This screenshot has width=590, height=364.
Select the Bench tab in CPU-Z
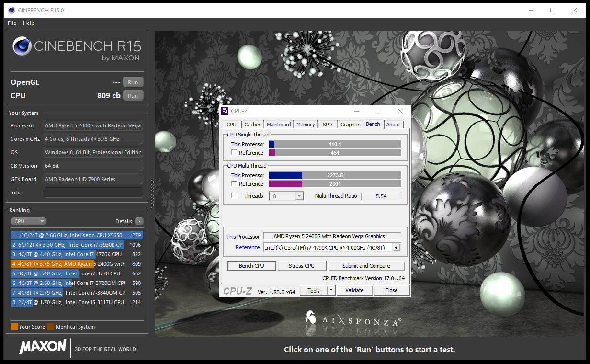[373, 124]
